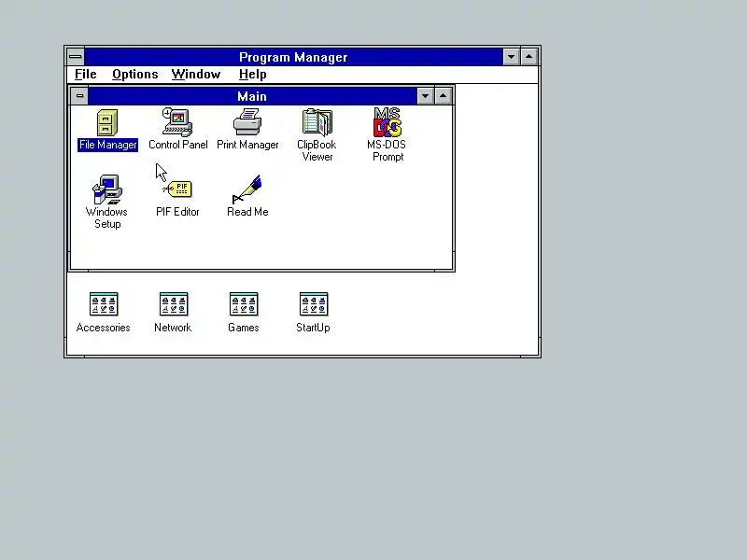Screen dimensions: 747x560
Task: Click the 'Print Manager' label text
Action: coord(247,145)
